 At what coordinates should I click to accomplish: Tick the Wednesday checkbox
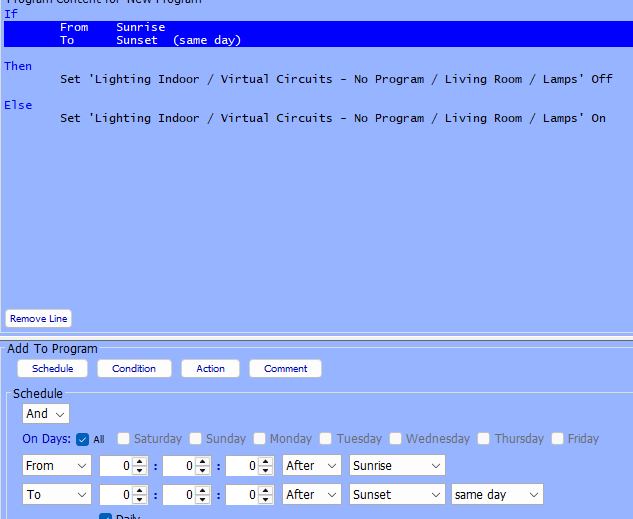click(x=396, y=439)
